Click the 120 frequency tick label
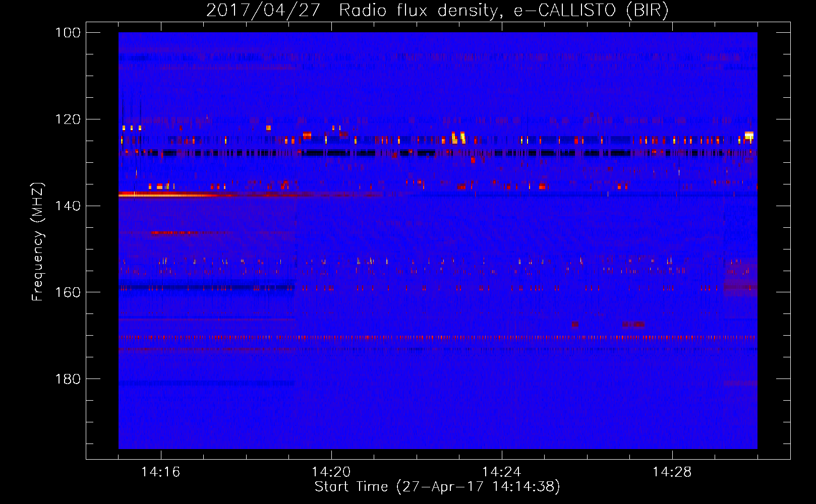The image size is (816, 504). [x=68, y=119]
